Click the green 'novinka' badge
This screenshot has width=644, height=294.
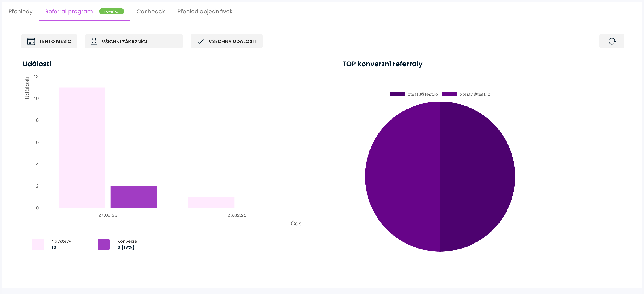(111, 11)
